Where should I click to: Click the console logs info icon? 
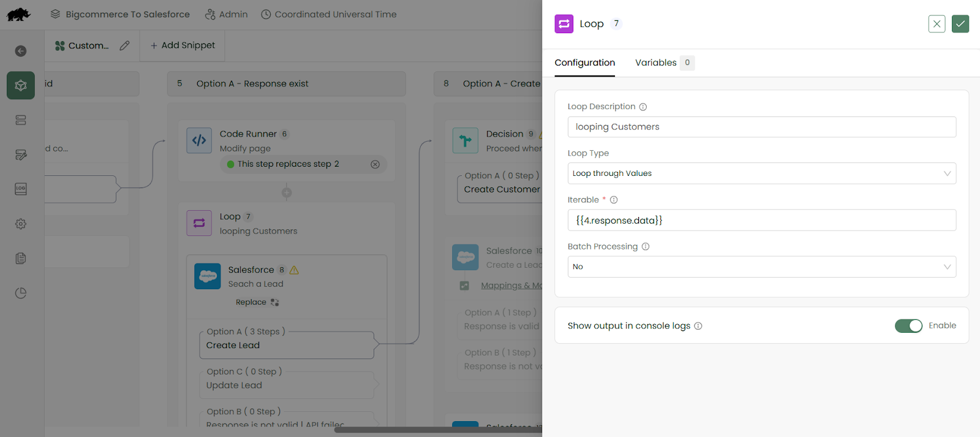pos(698,326)
